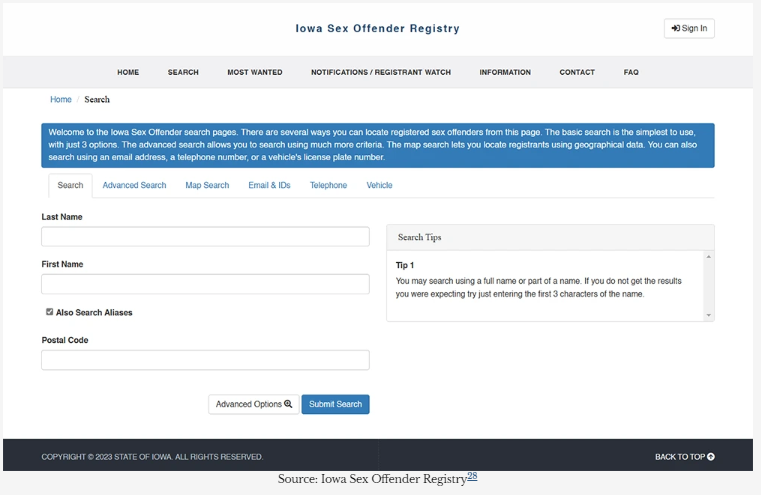
Task: Click the Sign In button
Action: pyautogui.click(x=689, y=28)
